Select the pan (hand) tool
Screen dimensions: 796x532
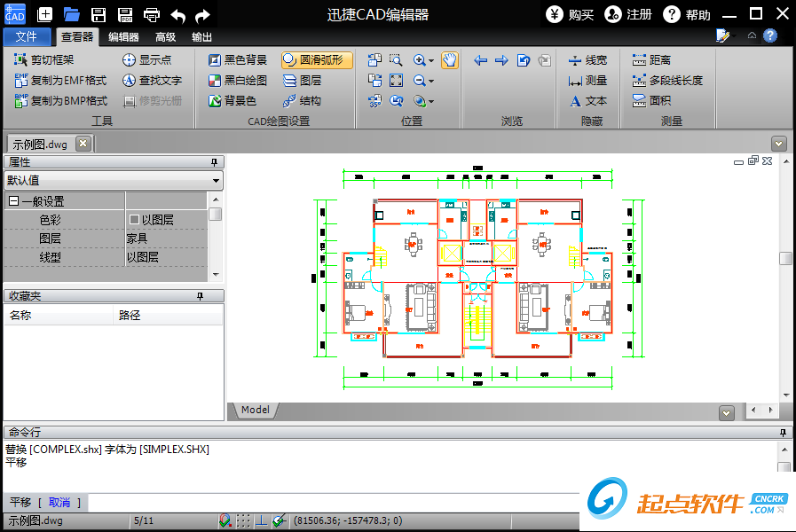pyautogui.click(x=448, y=61)
